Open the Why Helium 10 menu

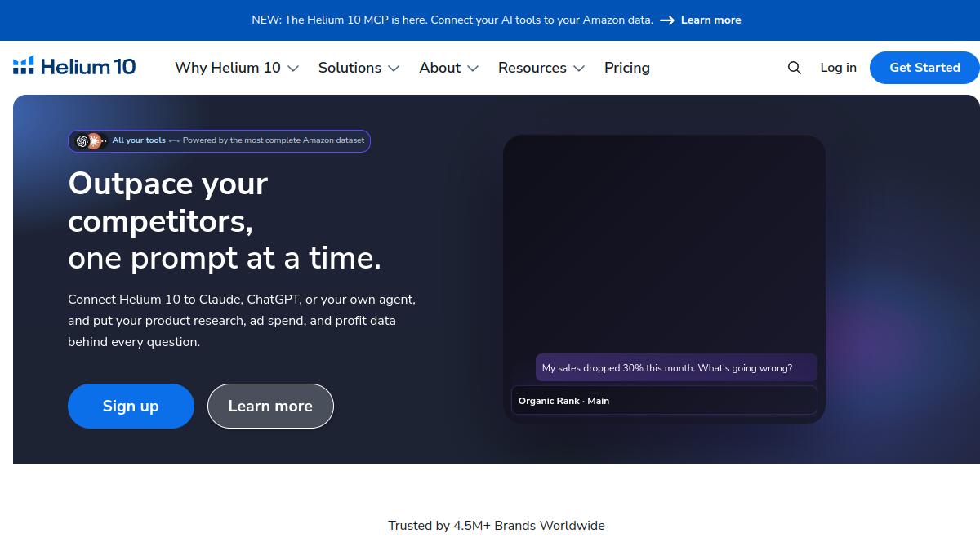(x=237, y=68)
